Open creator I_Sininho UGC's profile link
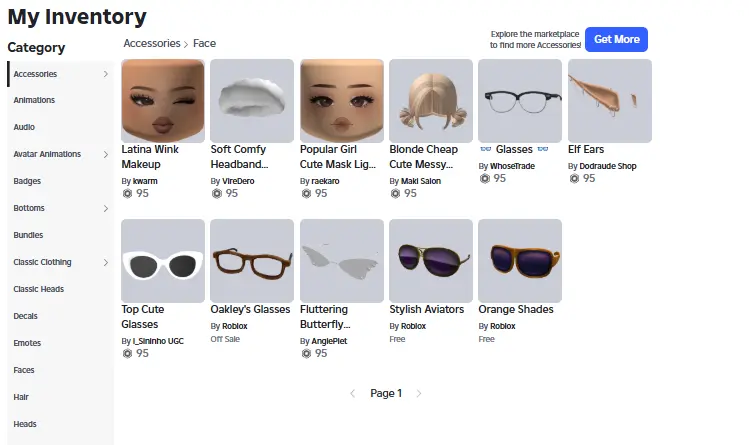Screen dimensions: 749x445 tap(158, 341)
